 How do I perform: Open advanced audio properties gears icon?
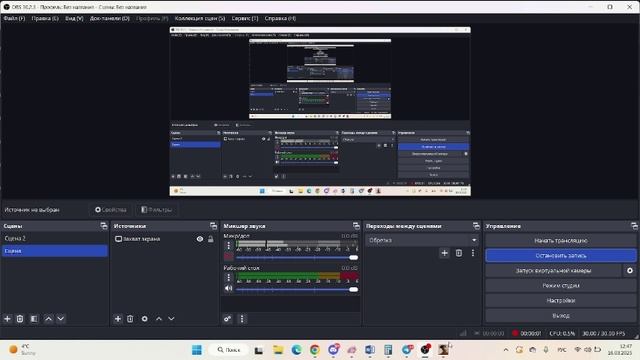[x=228, y=319]
